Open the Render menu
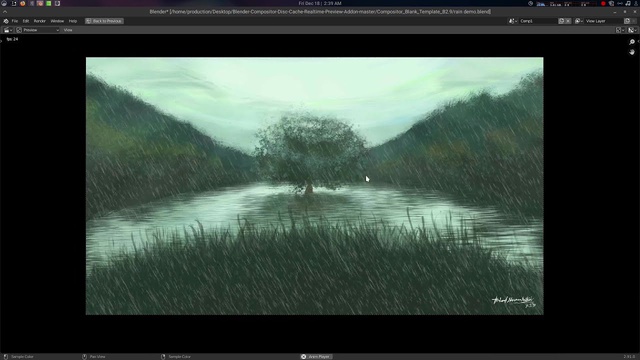This screenshot has width=640, height=360. pyautogui.click(x=40, y=21)
